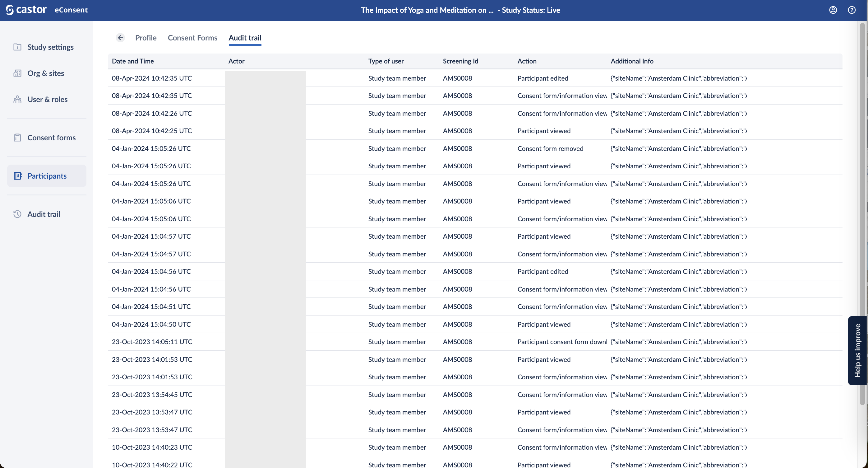The image size is (868, 468).
Task: Switch to the Consent Forms tab
Action: coord(192,38)
